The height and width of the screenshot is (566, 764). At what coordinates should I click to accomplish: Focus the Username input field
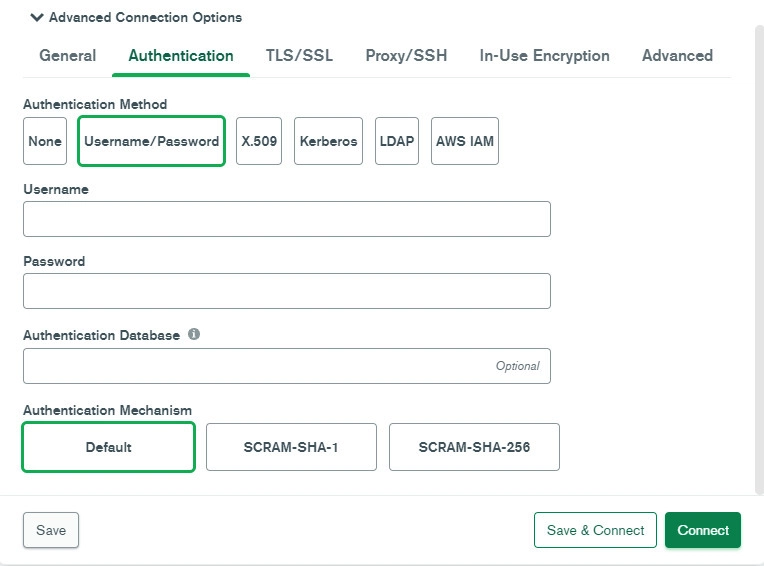287,219
